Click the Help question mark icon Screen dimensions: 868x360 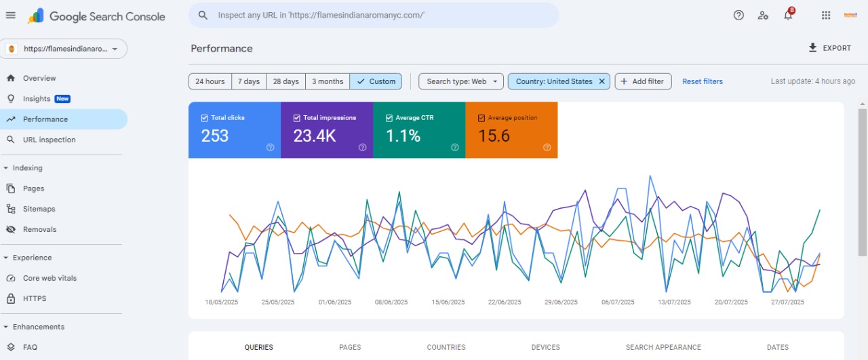click(738, 16)
